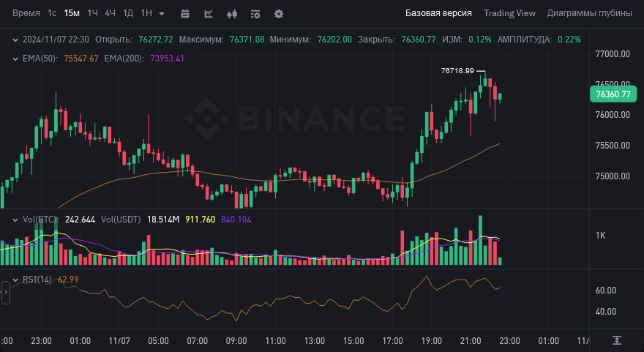Click the EMA(200) value 73953.41
This screenshot has height=352, width=644.
[x=167, y=59]
